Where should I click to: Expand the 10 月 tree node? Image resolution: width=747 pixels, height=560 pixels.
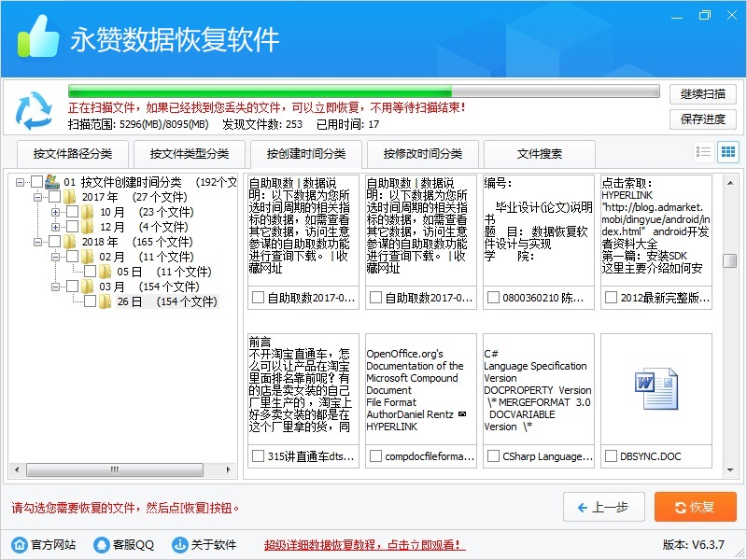pyautogui.click(x=56, y=212)
